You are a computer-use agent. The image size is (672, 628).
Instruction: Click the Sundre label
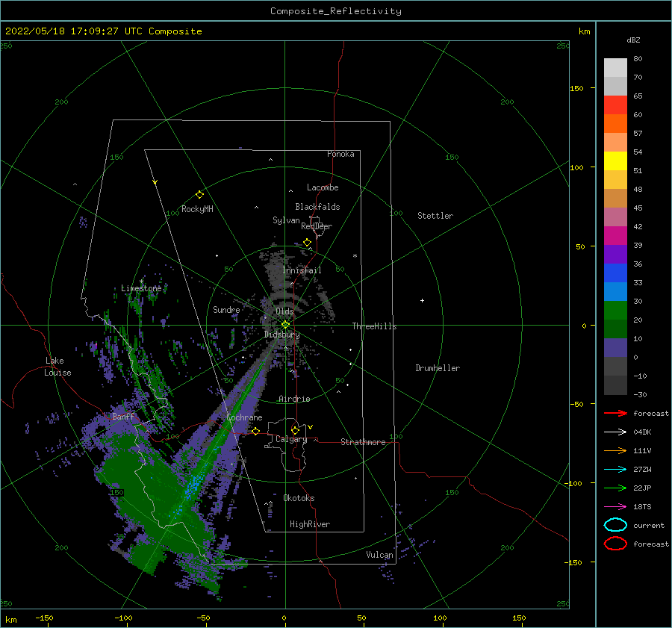point(226,310)
